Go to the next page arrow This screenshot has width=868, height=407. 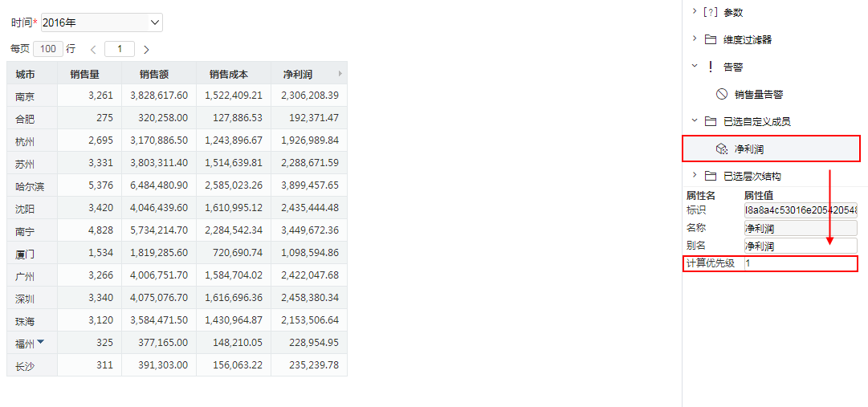[146, 49]
